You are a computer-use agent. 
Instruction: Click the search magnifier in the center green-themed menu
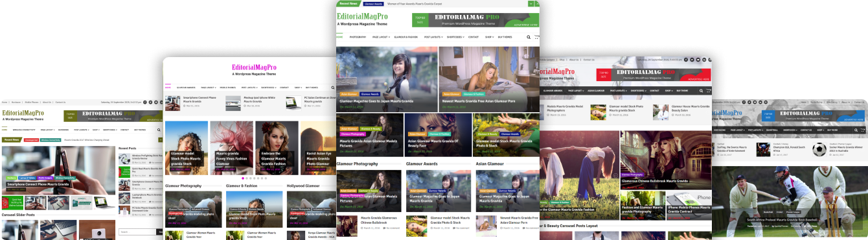click(x=529, y=37)
